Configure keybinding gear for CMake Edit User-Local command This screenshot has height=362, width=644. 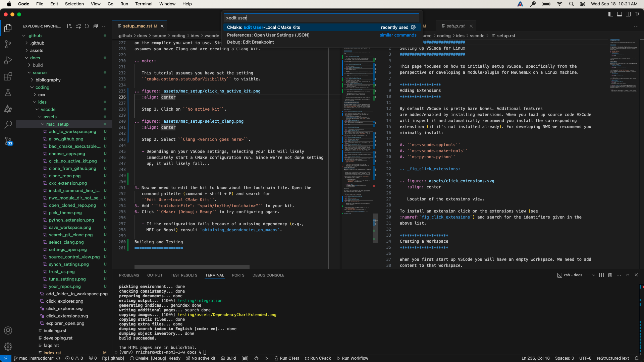(413, 27)
